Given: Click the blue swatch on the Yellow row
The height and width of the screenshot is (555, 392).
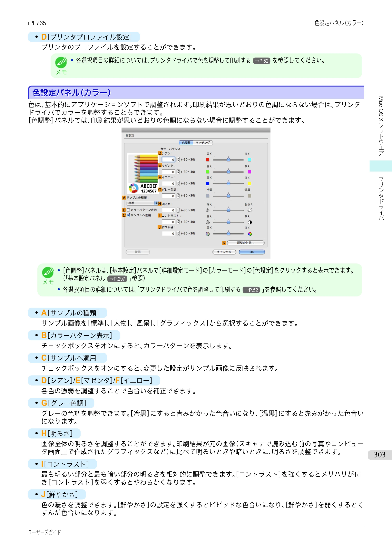Looking at the screenshot, I should (207, 183).
